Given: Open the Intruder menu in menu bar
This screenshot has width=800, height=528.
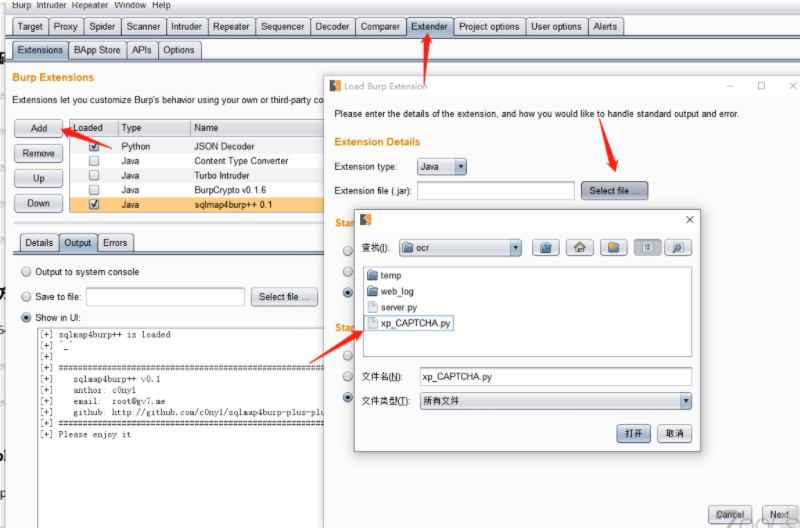Looking at the screenshot, I should tap(51, 5).
